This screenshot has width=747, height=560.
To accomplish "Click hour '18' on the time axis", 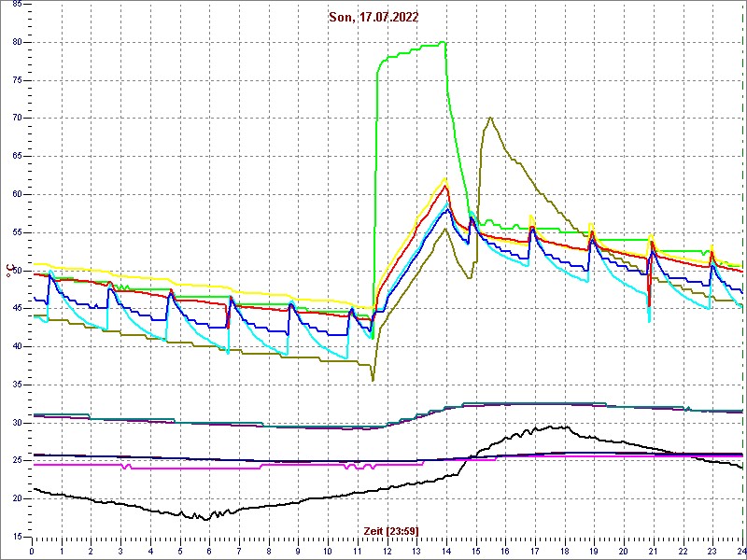I will [x=565, y=552].
